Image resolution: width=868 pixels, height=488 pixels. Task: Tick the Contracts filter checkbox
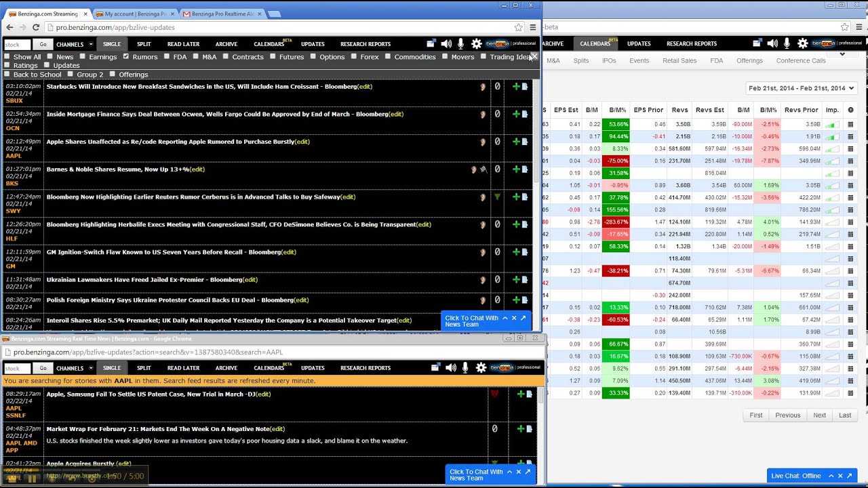click(226, 56)
